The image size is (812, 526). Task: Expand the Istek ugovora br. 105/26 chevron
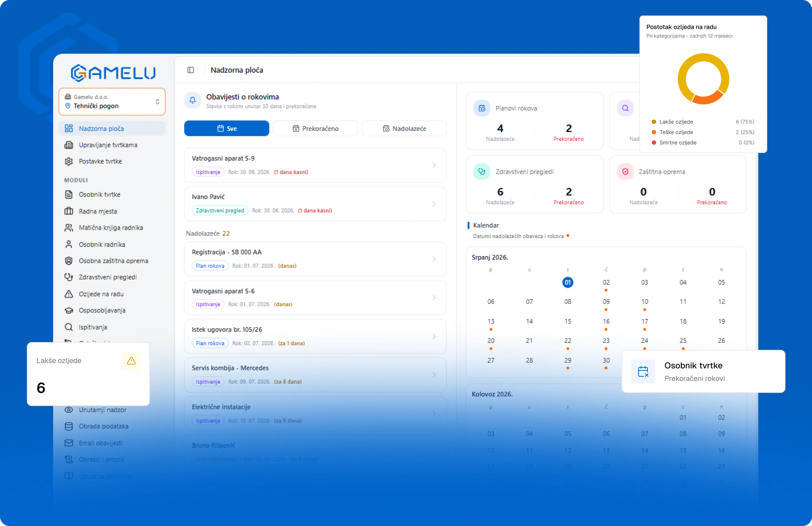pyautogui.click(x=434, y=336)
